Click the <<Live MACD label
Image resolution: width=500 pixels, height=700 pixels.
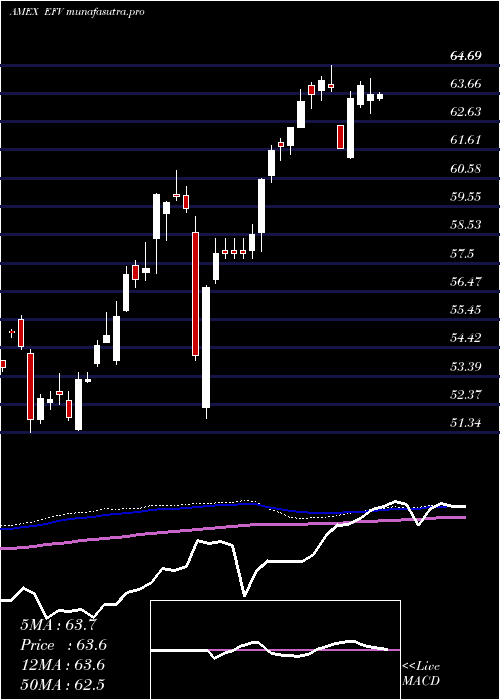(421, 673)
